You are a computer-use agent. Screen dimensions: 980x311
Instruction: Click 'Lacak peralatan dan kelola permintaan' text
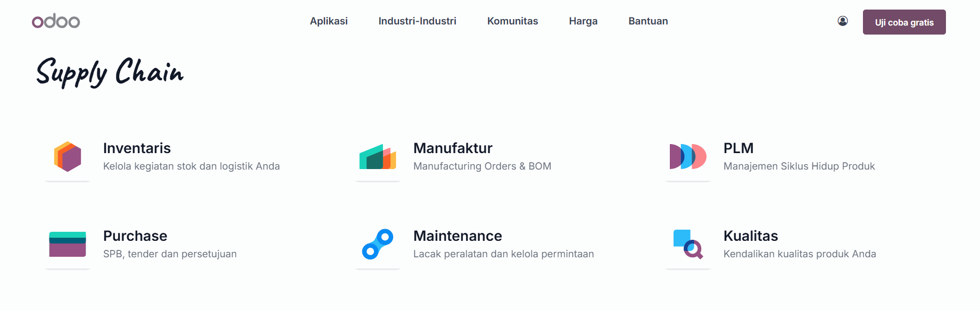[503, 254]
